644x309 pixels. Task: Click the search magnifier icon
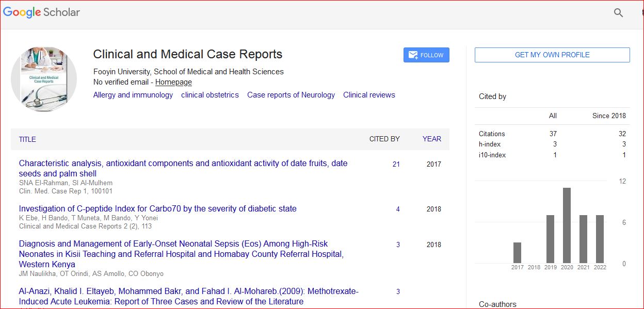(x=618, y=13)
